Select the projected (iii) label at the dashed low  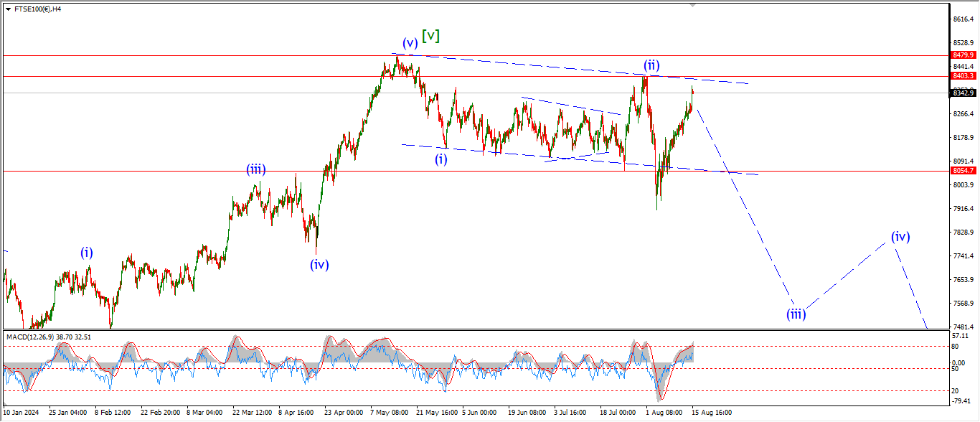pos(796,314)
